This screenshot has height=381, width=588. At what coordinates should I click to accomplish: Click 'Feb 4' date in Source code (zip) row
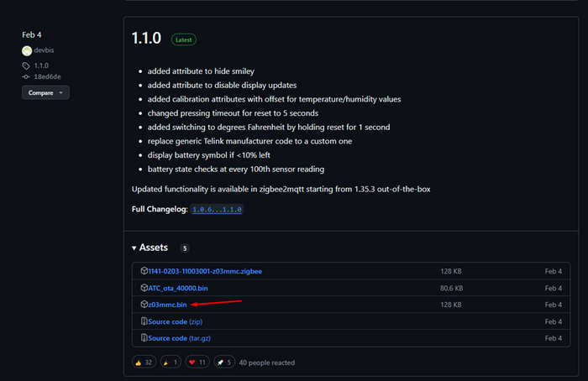pos(553,321)
